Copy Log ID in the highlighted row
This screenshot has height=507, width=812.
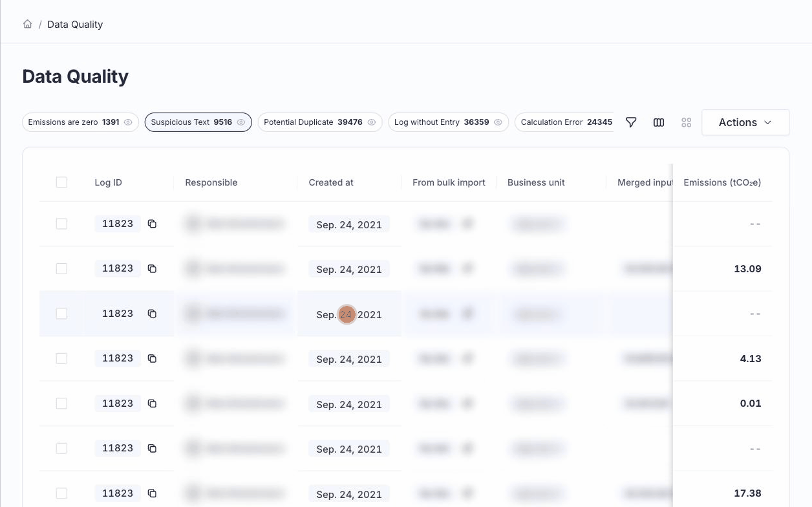coord(152,314)
